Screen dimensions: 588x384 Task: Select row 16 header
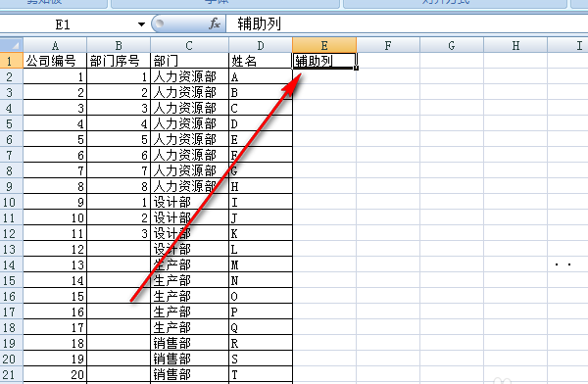[12, 296]
